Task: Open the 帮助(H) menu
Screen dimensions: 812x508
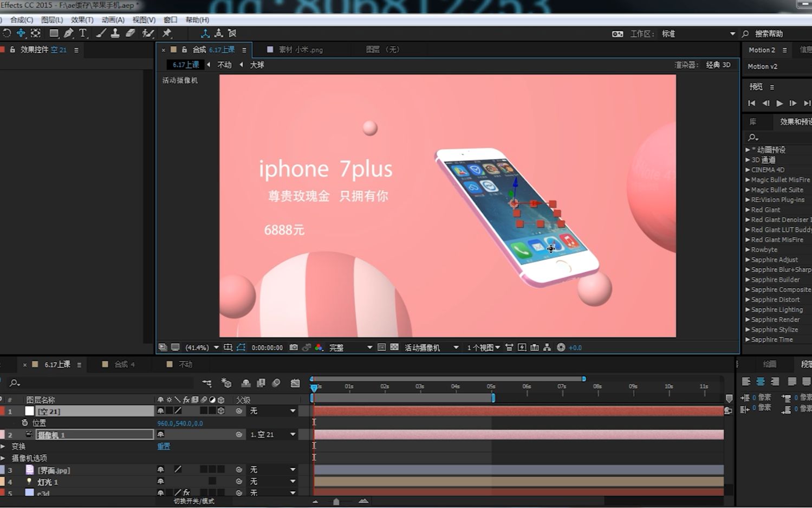Action: (197, 20)
